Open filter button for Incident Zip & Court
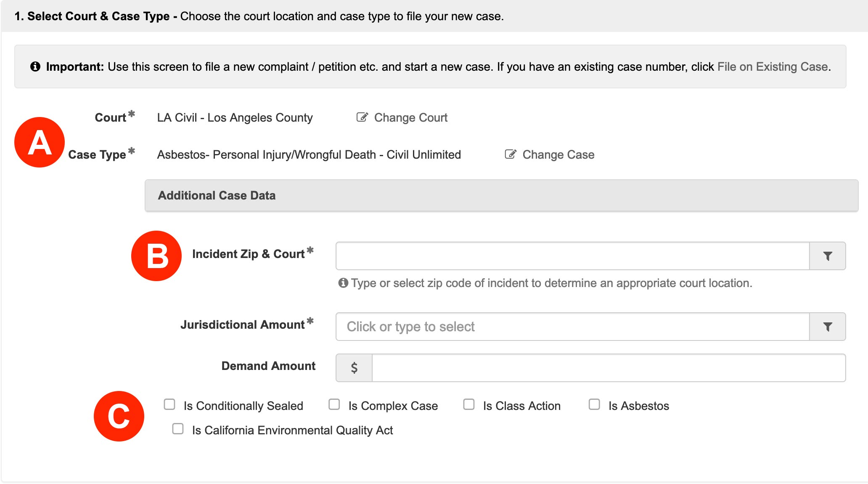The image size is (868, 484). [x=827, y=256]
